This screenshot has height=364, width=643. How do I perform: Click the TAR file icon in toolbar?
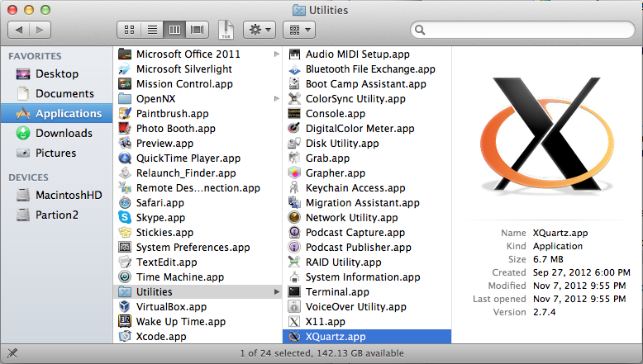click(x=226, y=30)
